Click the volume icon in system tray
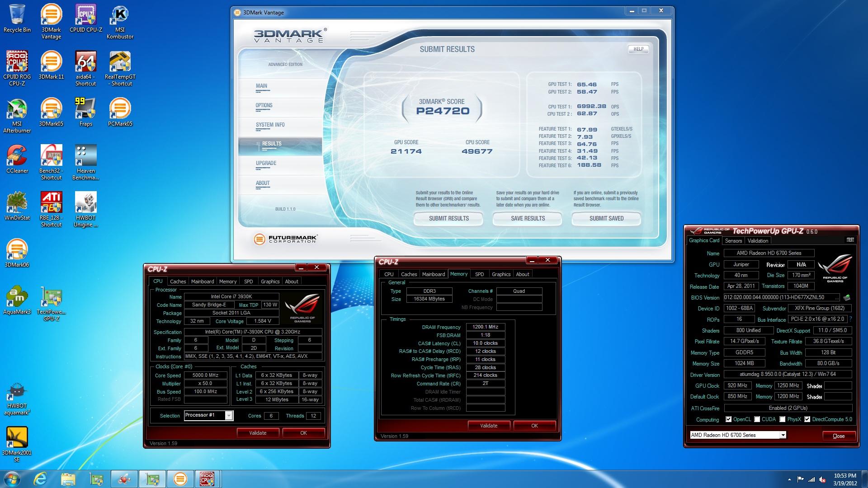Viewport: 868px width, 488px height. 823,479
